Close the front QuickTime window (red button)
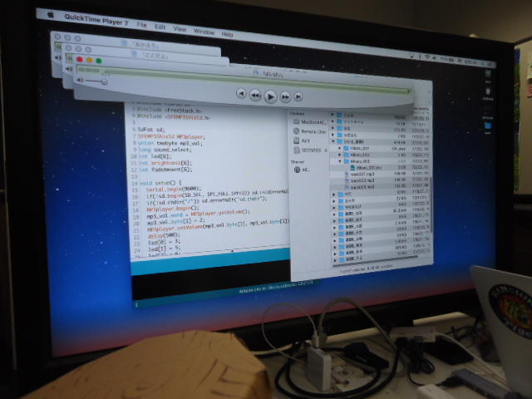 click(80, 59)
